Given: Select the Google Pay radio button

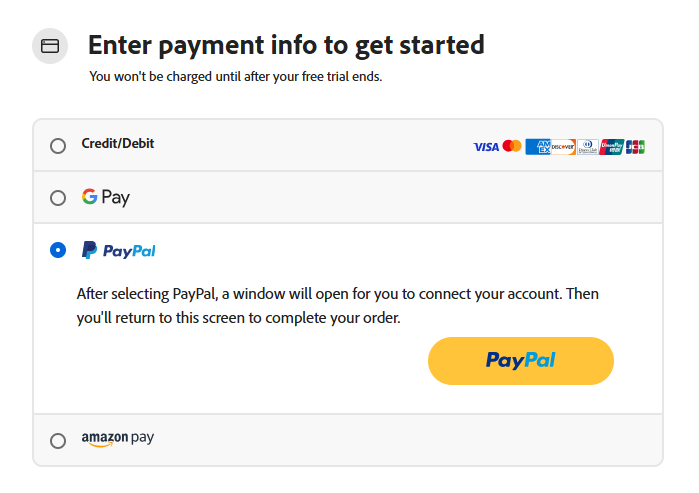Looking at the screenshot, I should click(58, 198).
